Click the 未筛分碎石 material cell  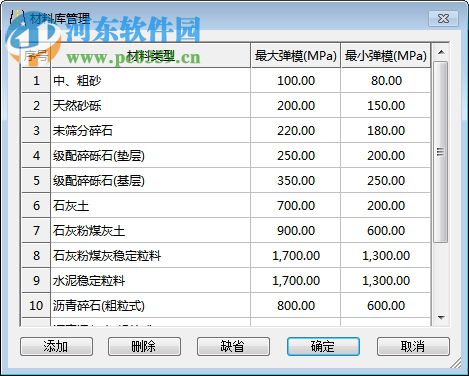[x=150, y=131]
